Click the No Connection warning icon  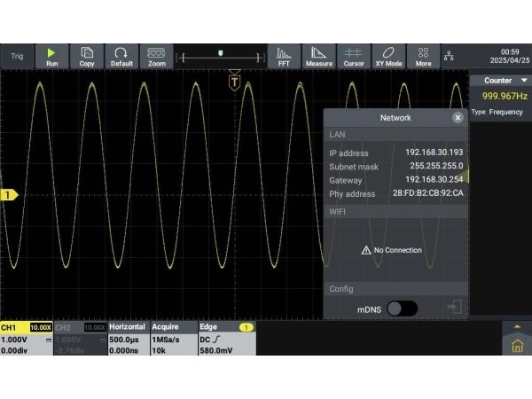[x=366, y=250]
